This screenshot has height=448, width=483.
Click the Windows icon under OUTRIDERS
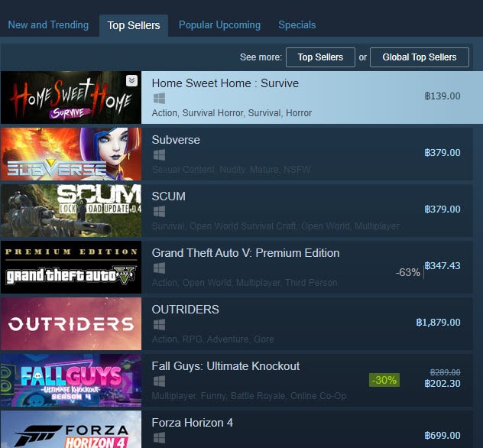(159, 324)
